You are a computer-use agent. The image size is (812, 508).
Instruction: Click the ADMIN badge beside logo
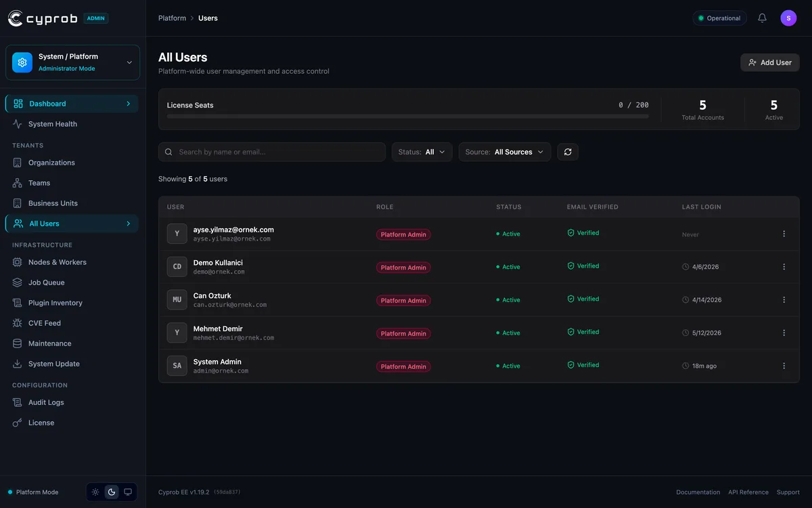pyautogui.click(x=96, y=18)
